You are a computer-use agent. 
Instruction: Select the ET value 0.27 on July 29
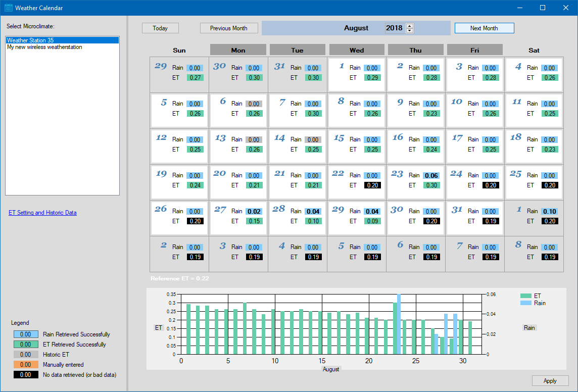click(x=195, y=78)
